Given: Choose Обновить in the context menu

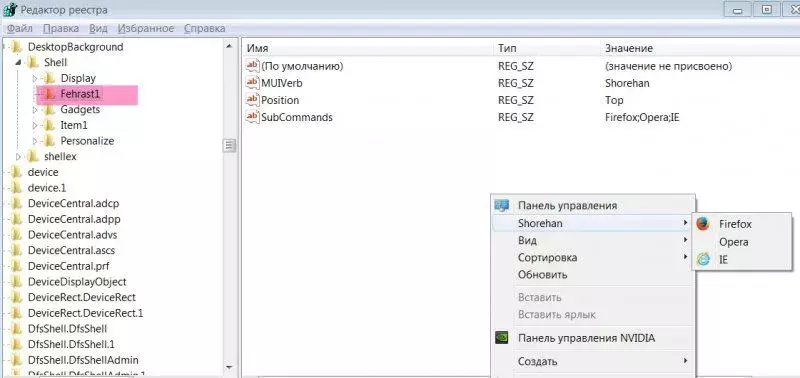Looking at the screenshot, I should [x=542, y=274].
